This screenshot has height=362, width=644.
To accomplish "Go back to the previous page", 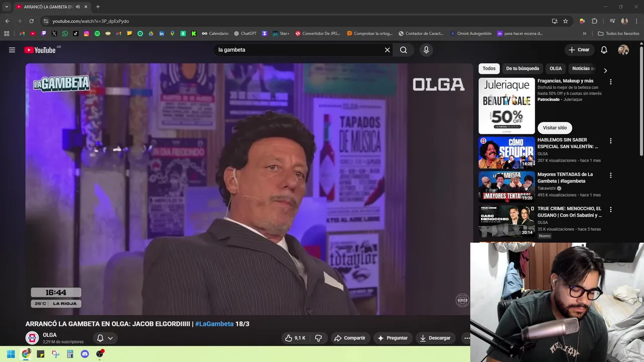I will (7, 21).
